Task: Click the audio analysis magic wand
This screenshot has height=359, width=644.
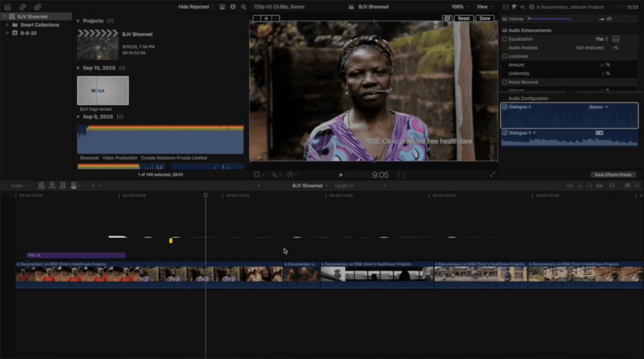Action: [615, 48]
